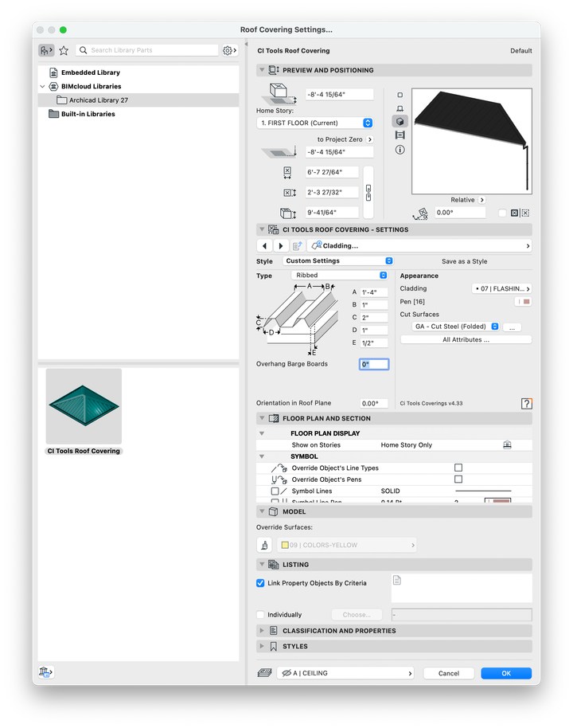The height and width of the screenshot is (728, 573).
Task: Click the Cancel button
Action: (449, 673)
